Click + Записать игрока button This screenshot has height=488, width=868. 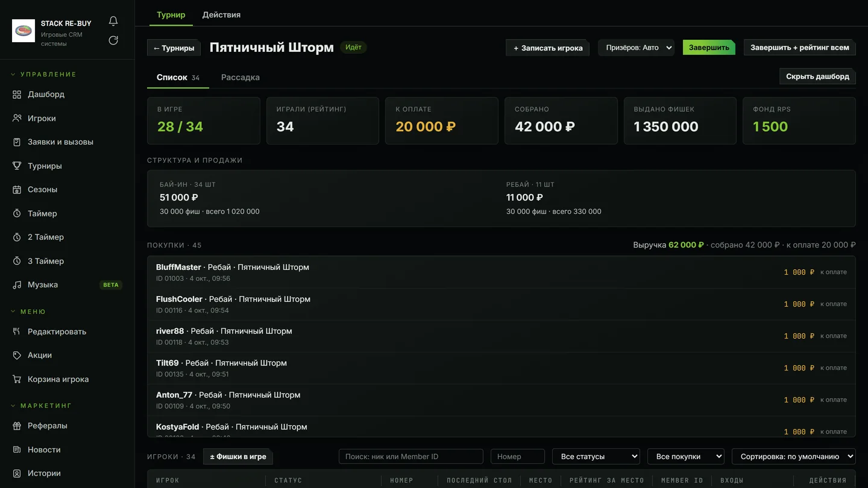[x=548, y=48]
